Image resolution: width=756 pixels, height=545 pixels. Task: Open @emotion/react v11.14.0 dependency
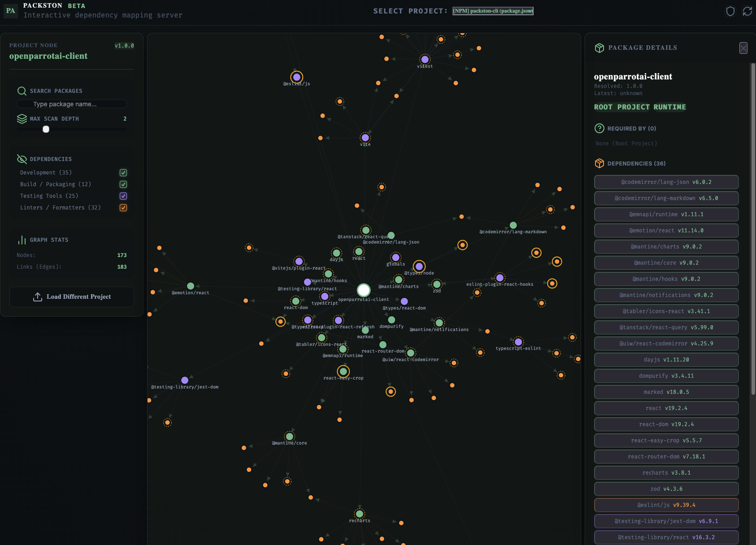pos(666,231)
